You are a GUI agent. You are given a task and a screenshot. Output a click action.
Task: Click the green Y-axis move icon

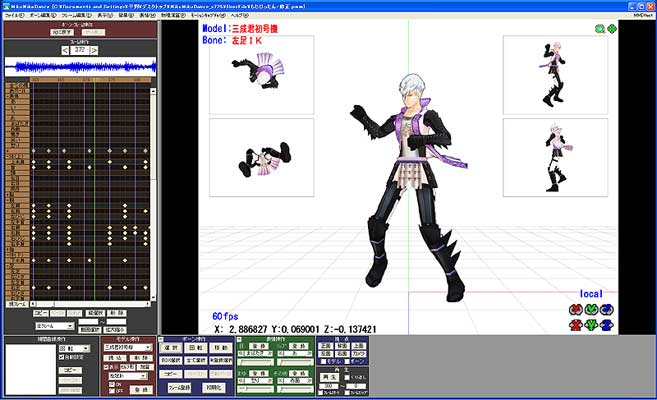coord(591,325)
